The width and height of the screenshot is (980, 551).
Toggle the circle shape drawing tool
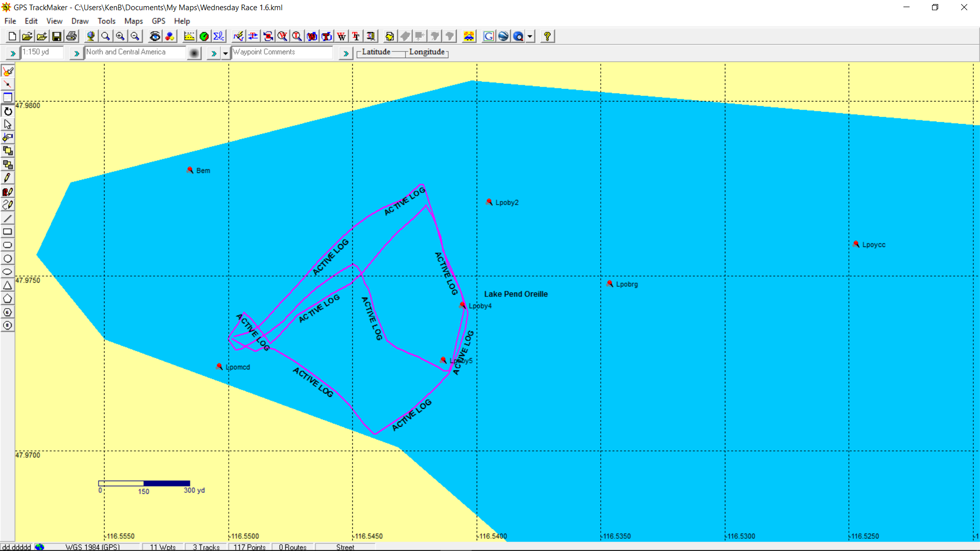tap(7, 259)
